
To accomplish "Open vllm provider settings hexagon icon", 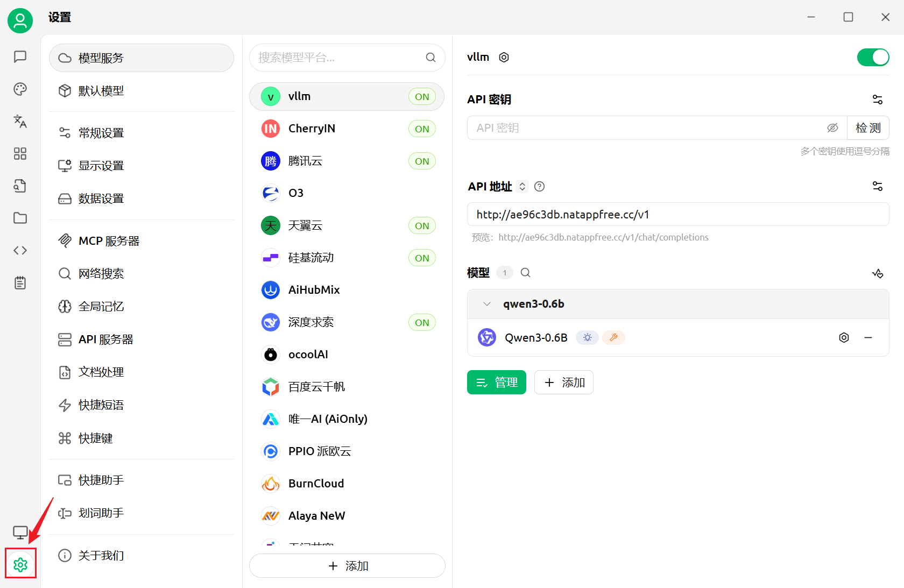I will click(x=504, y=57).
